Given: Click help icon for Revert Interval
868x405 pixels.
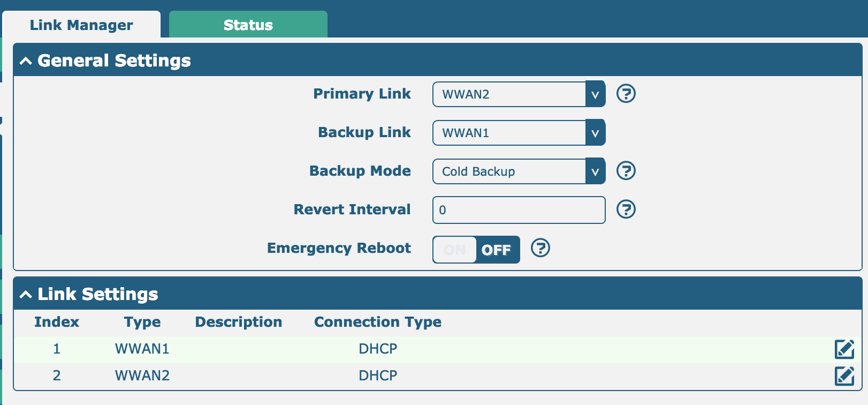Looking at the screenshot, I should (x=626, y=209).
